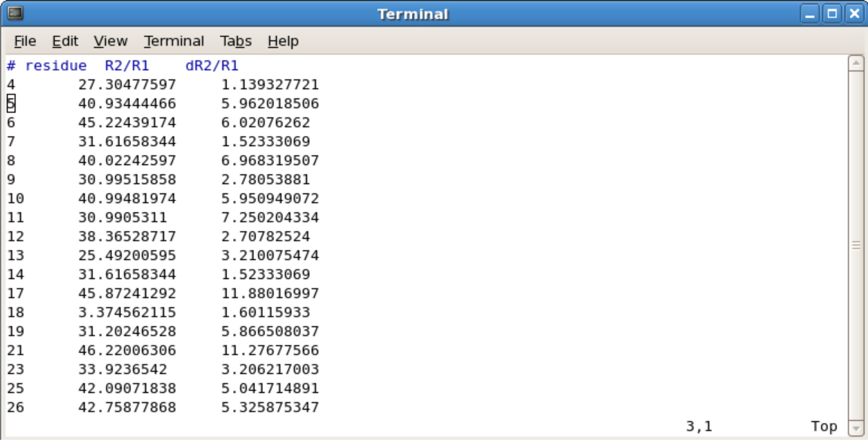The image size is (868, 440).
Task: Click the scrollbar up arrow
Action: pyautogui.click(x=856, y=63)
